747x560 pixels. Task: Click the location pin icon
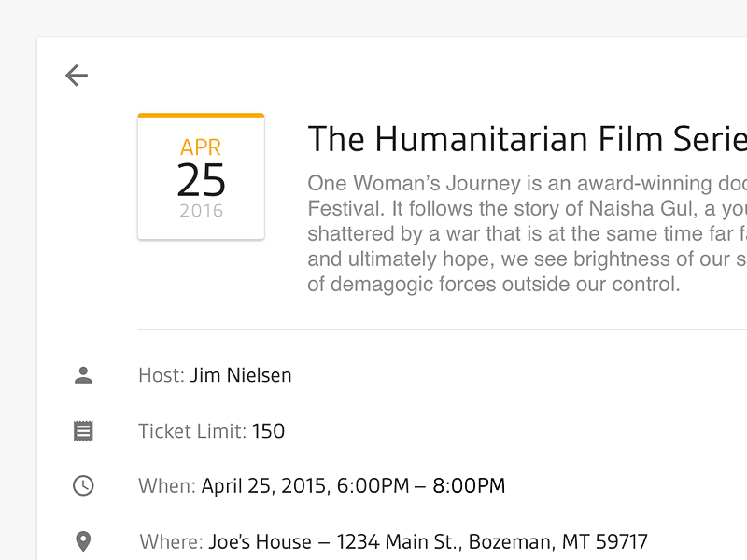pyautogui.click(x=83, y=541)
